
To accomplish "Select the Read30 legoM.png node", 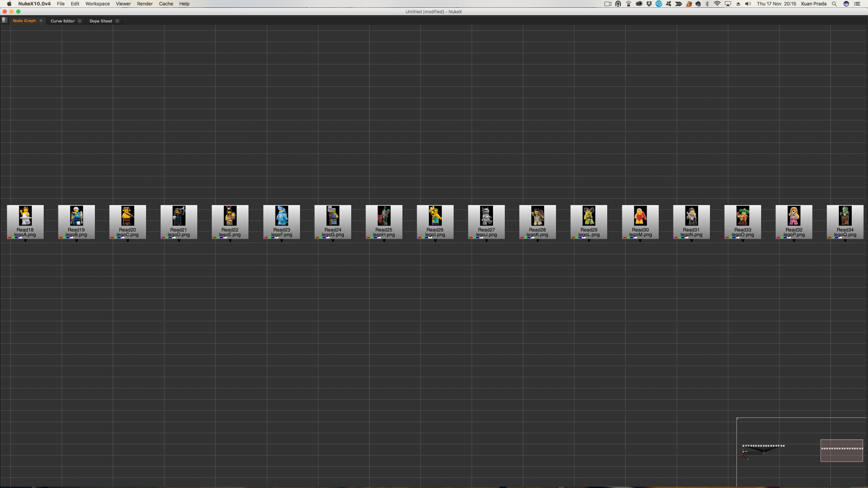I will coord(640,222).
